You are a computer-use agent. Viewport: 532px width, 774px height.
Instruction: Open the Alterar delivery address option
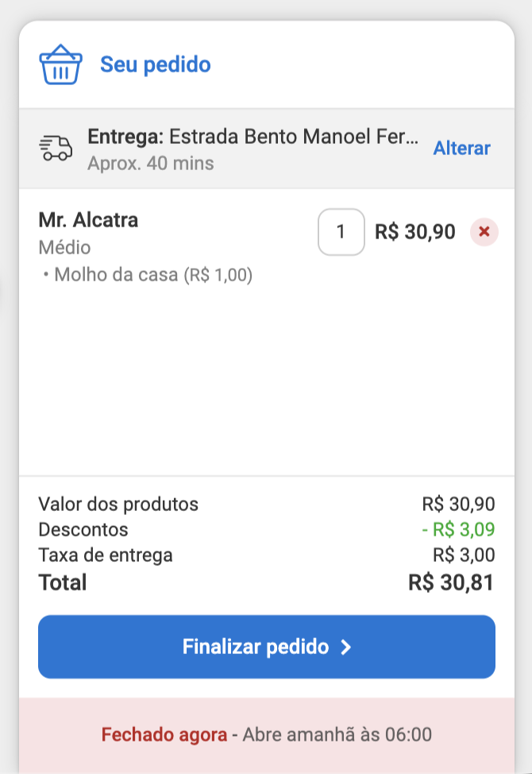pyautogui.click(x=461, y=148)
